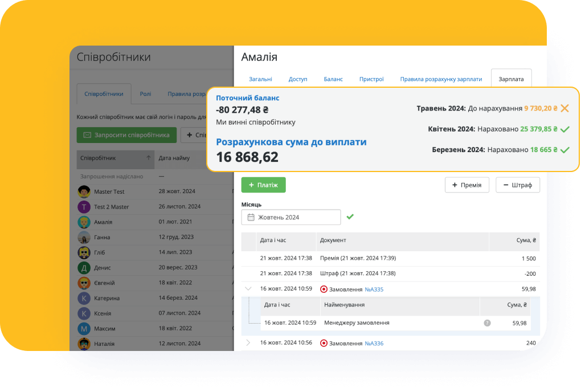Click the orange X icon beside Травень 2024
The image size is (581, 392).
pos(564,108)
